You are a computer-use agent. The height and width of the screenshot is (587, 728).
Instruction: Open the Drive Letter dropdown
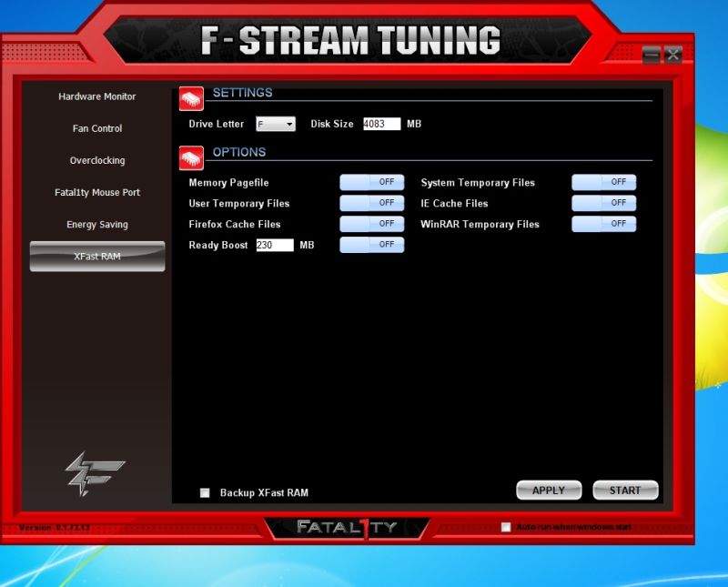coord(276,124)
